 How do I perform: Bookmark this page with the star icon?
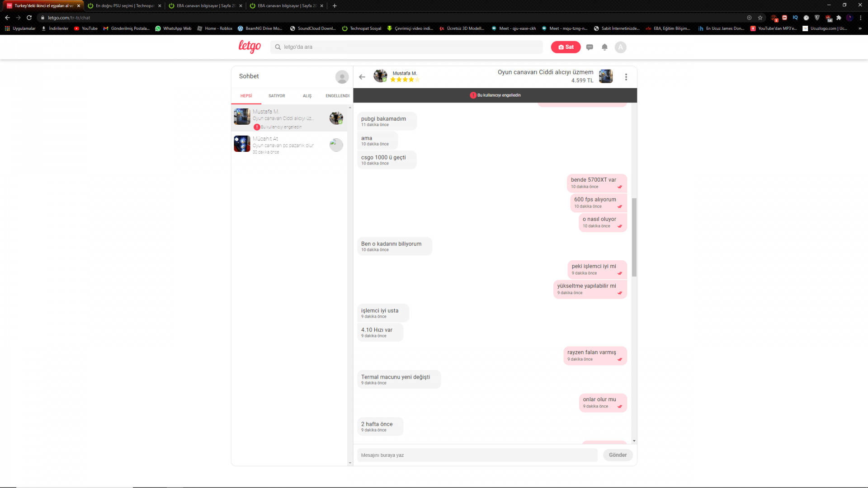(x=760, y=18)
